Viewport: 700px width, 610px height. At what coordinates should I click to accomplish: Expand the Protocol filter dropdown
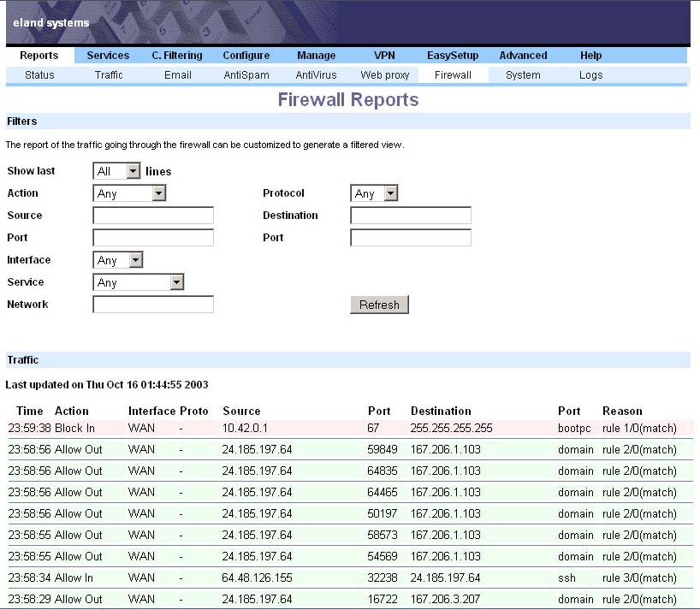point(374,193)
